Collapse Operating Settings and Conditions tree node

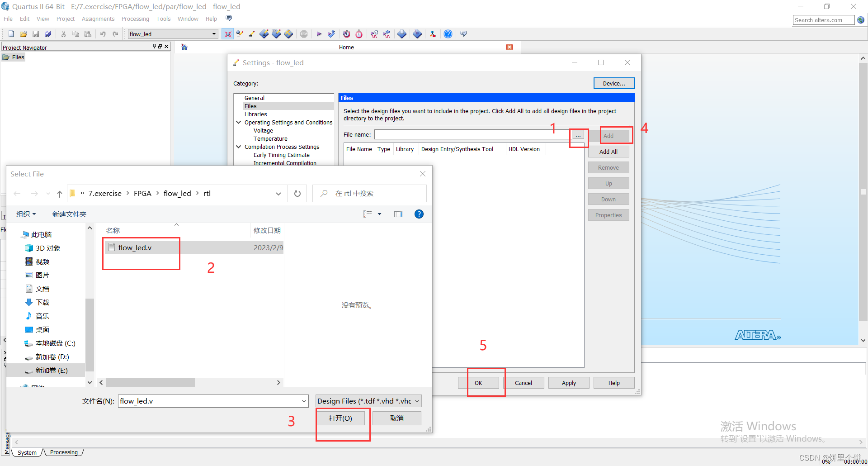pos(238,122)
